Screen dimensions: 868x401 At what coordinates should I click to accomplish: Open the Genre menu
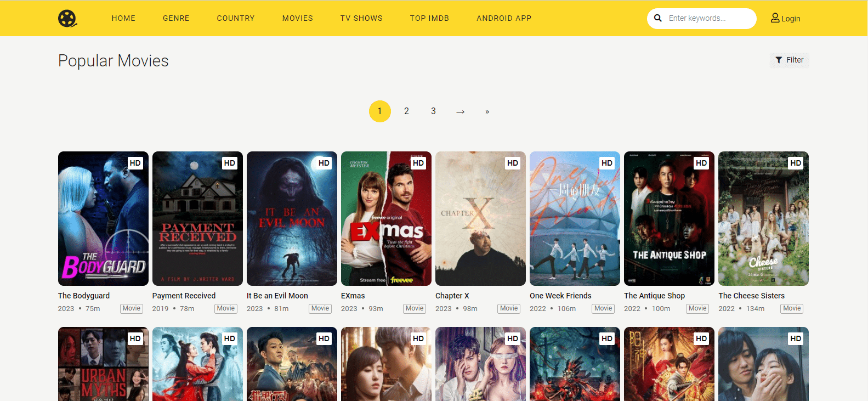coord(176,18)
